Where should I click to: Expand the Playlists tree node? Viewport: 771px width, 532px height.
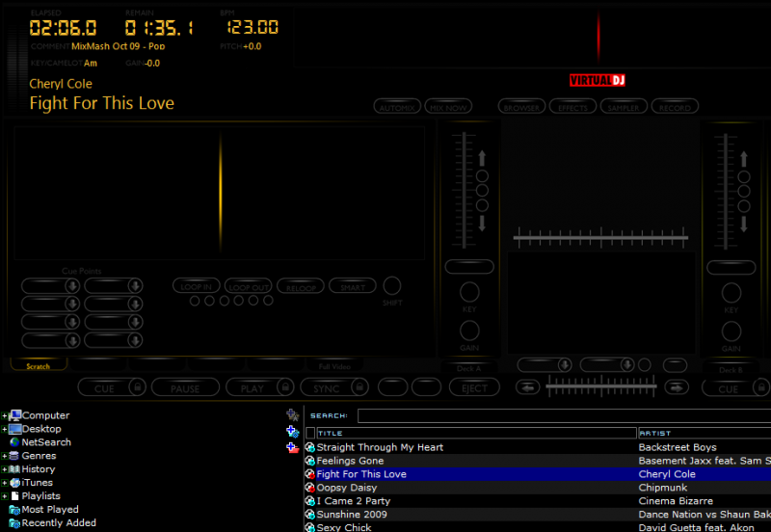5,496
